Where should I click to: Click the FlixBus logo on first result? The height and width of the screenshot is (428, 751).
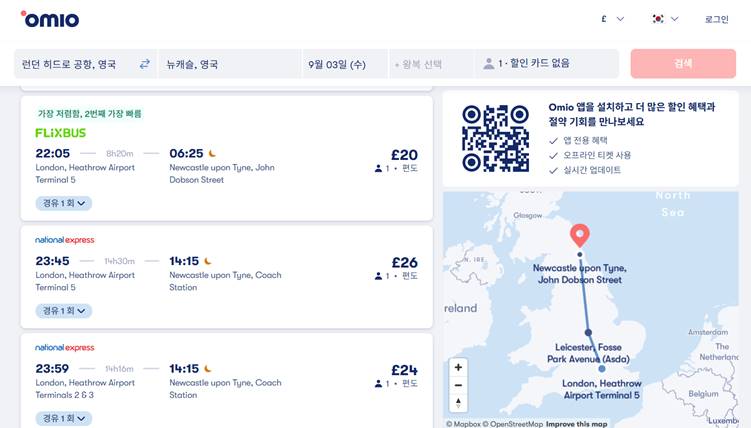[60, 133]
